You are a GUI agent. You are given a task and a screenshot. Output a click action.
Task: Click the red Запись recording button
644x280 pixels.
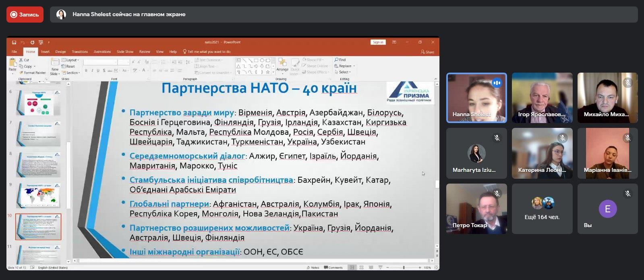pos(25,15)
